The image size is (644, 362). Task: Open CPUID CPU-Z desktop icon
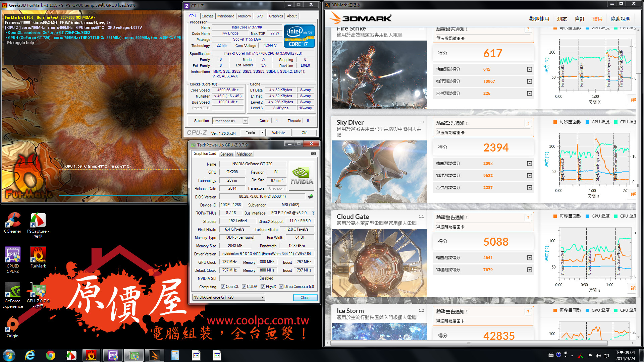click(13, 260)
